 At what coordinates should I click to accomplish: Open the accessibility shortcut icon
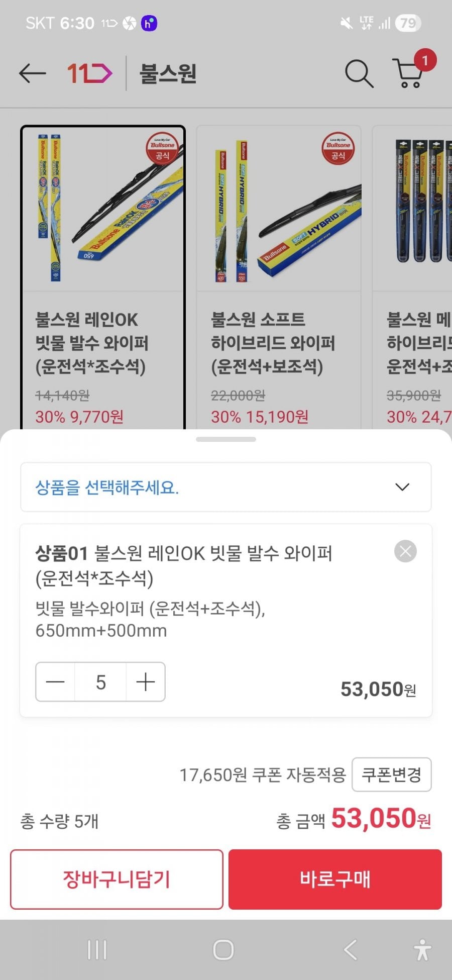(422, 950)
